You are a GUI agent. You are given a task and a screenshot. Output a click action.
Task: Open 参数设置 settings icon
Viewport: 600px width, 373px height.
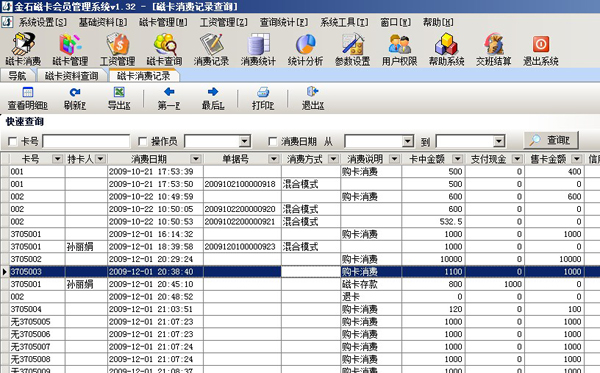click(352, 44)
